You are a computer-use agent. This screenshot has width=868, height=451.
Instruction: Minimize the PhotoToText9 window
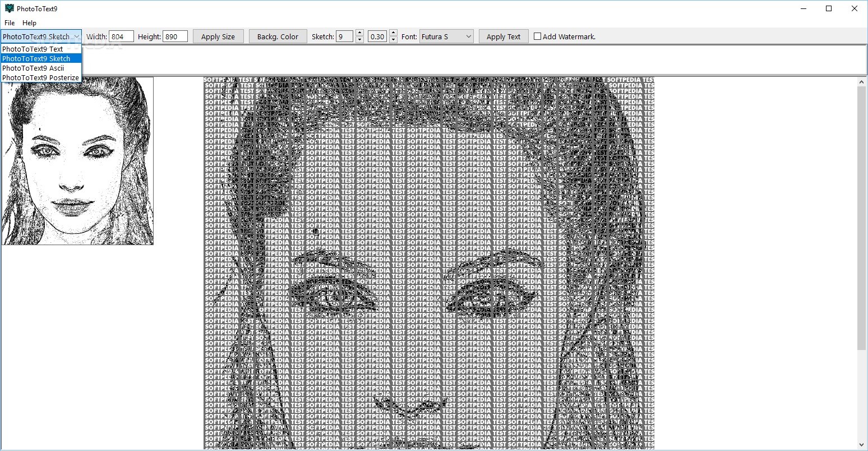point(803,8)
